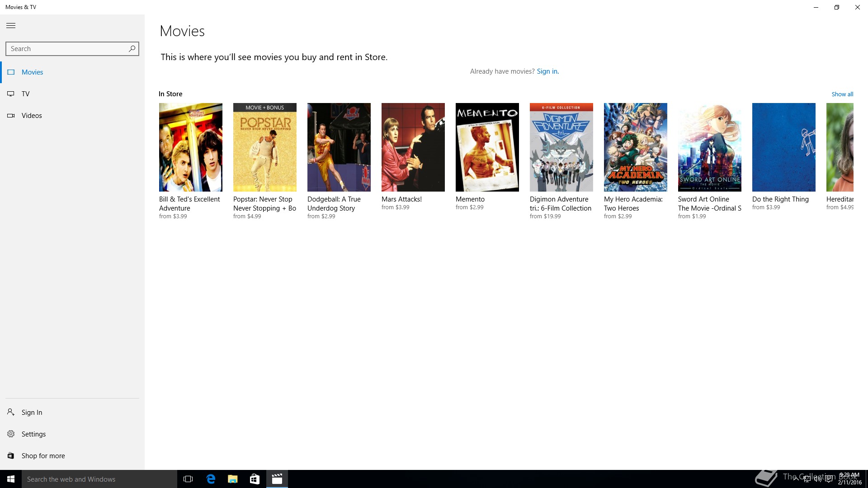Click Movies & TV taskbar icon

coord(277,479)
